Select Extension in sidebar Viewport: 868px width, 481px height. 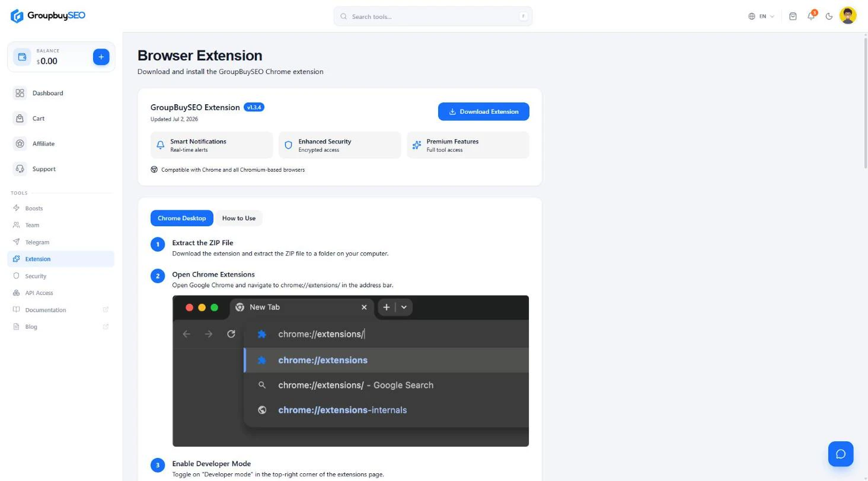pyautogui.click(x=60, y=259)
